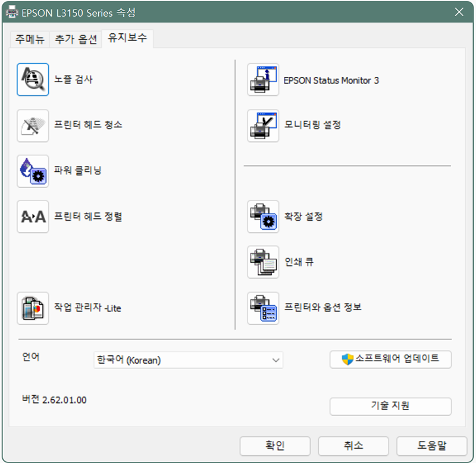The width and height of the screenshot is (476, 463).
Task: Click the EPSON Status Monitor 3 label
Action: [331, 80]
